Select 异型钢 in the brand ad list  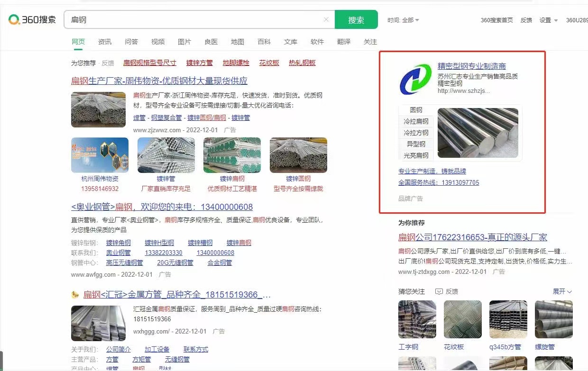click(416, 144)
